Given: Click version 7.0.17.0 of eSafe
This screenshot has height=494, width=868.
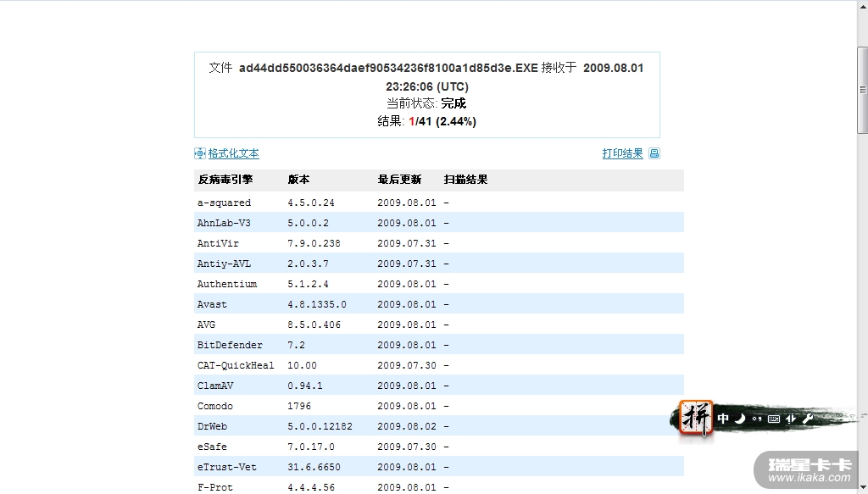Looking at the screenshot, I should pyautogui.click(x=311, y=447).
